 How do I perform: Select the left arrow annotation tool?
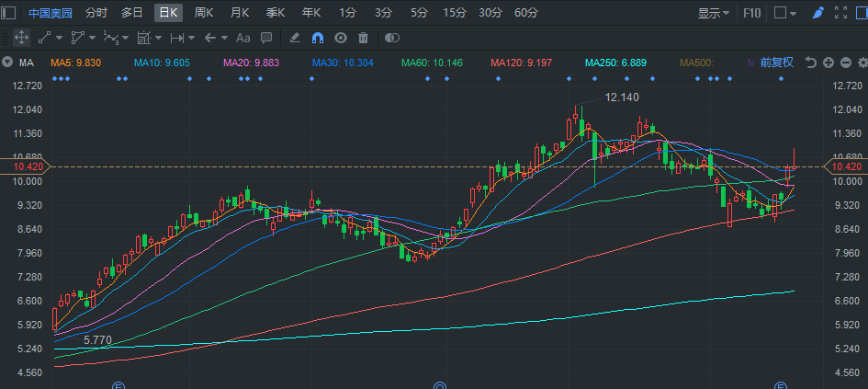click(209, 38)
